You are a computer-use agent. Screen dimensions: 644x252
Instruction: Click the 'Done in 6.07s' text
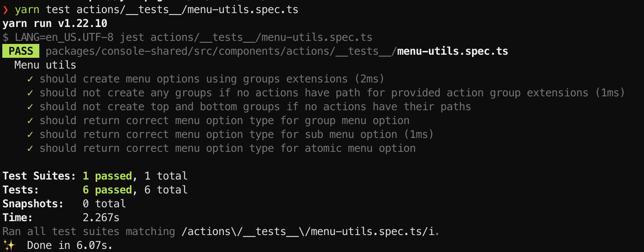tap(70, 245)
